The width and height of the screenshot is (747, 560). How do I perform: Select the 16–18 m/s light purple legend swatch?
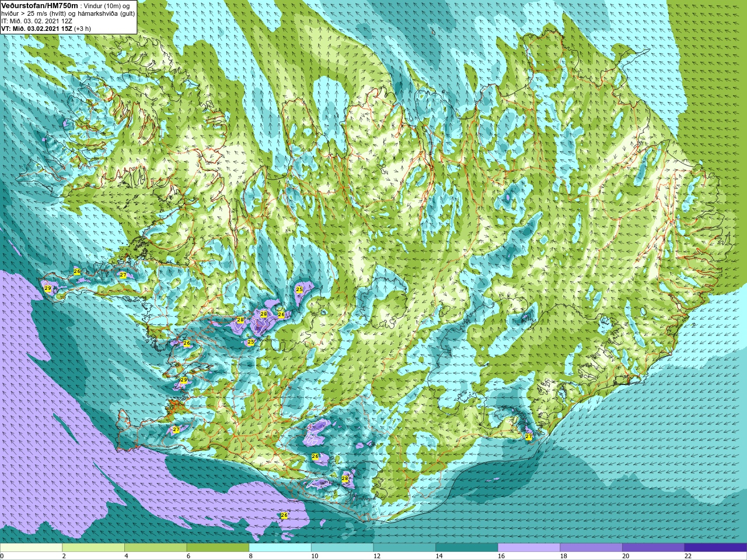coord(529,548)
